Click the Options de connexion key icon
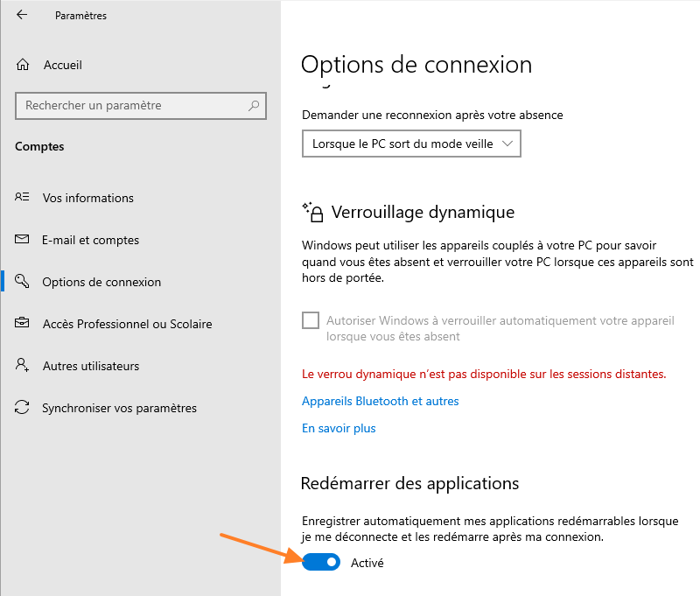The image size is (700, 596). coord(23,282)
